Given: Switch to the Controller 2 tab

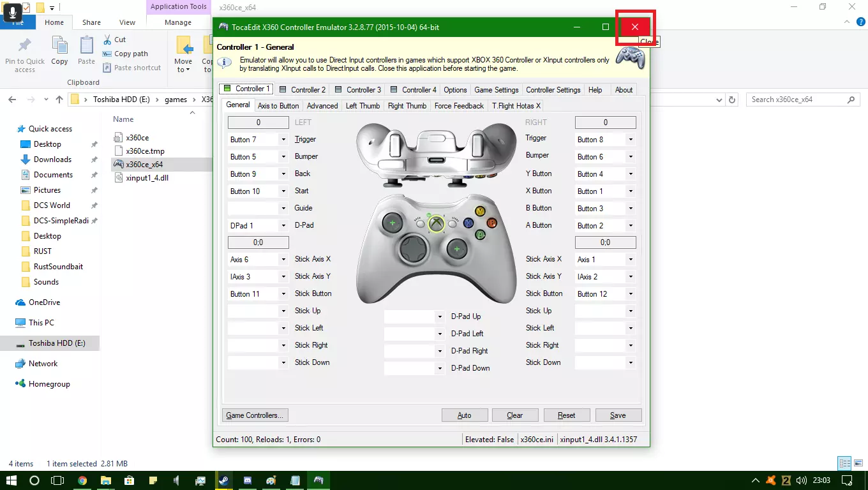Looking at the screenshot, I should click(x=303, y=90).
